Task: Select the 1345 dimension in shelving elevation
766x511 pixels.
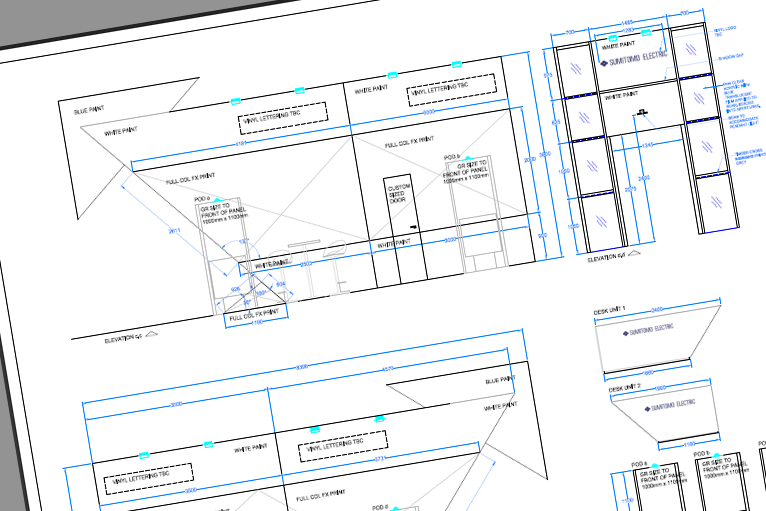Action: (647, 145)
